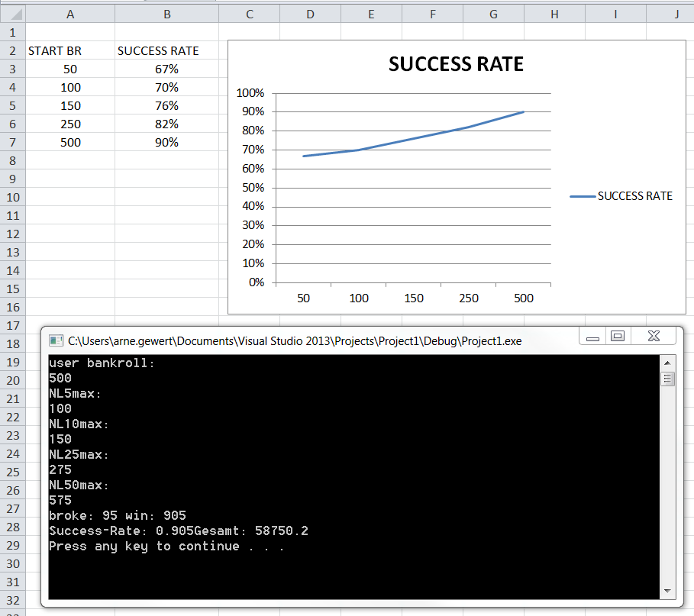Select column D header
The width and height of the screenshot is (694, 616).
coord(310,15)
